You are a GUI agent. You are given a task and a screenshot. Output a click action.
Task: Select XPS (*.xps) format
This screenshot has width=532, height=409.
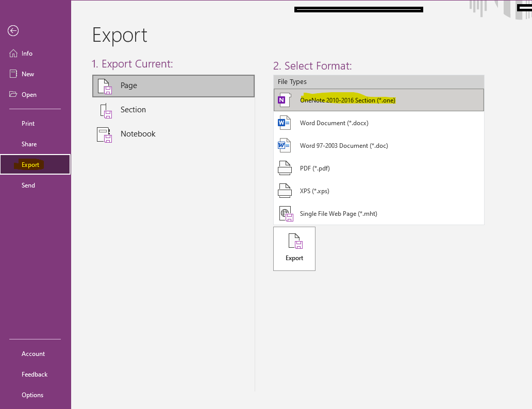click(379, 191)
